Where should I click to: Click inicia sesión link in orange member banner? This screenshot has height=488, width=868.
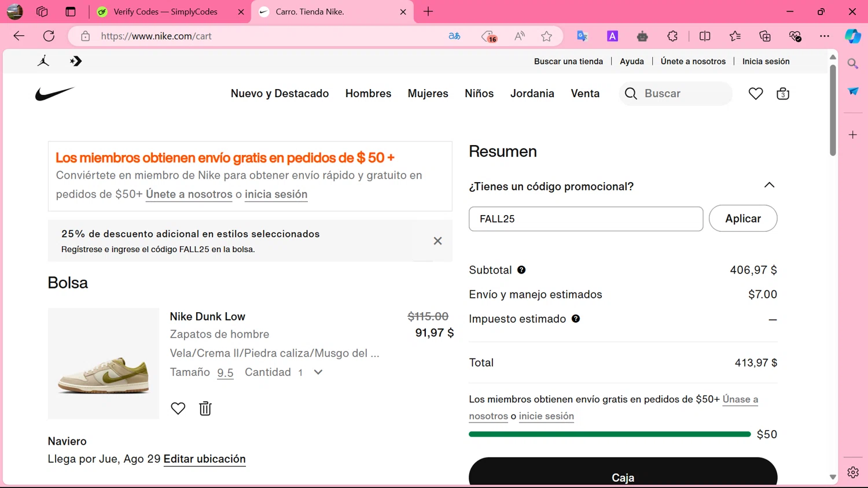click(x=276, y=194)
